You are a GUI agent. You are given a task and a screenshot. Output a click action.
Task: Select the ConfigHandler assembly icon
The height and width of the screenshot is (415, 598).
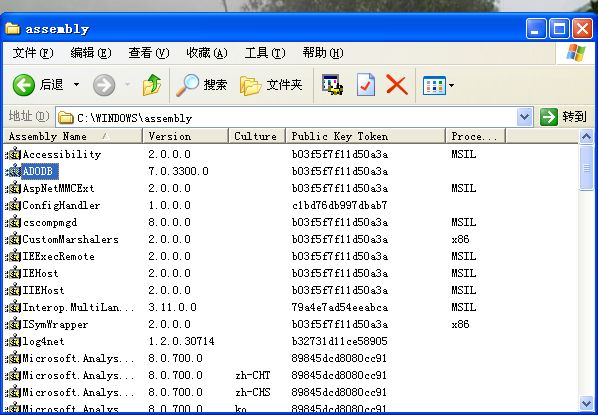pos(13,205)
